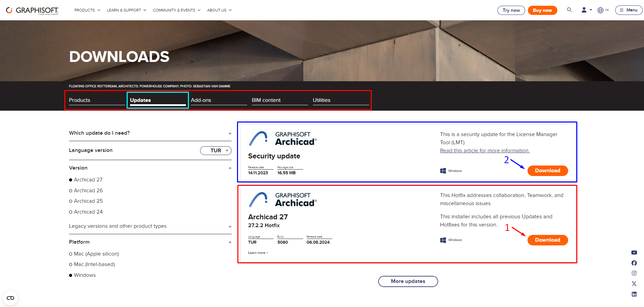Open the user account icon
The width and height of the screenshot is (644, 307).
tap(584, 10)
